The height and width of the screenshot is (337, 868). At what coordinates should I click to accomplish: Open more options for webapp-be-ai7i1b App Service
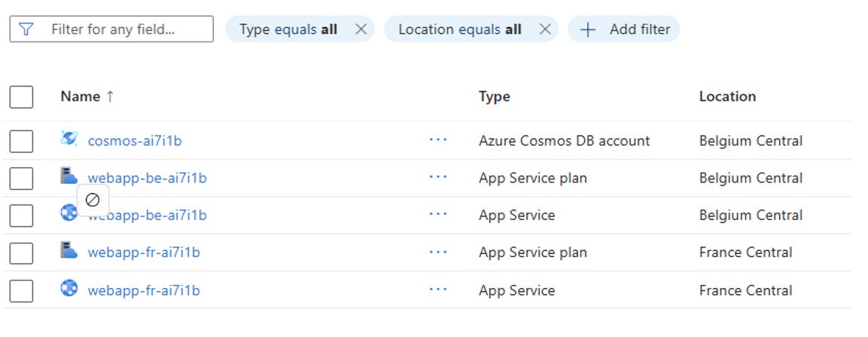(438, 215)
